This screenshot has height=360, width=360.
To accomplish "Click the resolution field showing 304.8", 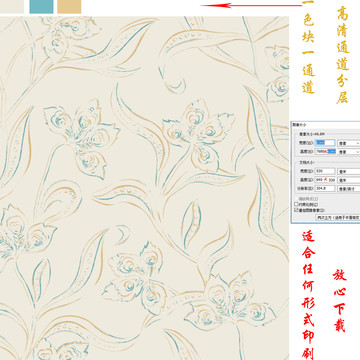I will point(325,188).
